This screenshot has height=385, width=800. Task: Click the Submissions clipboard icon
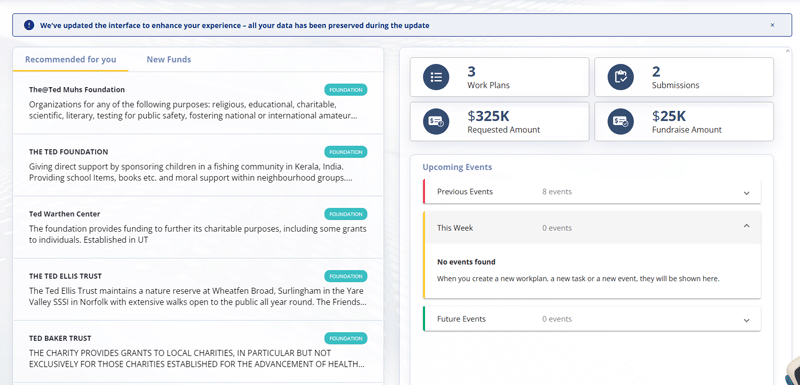(x=620, y=77)
